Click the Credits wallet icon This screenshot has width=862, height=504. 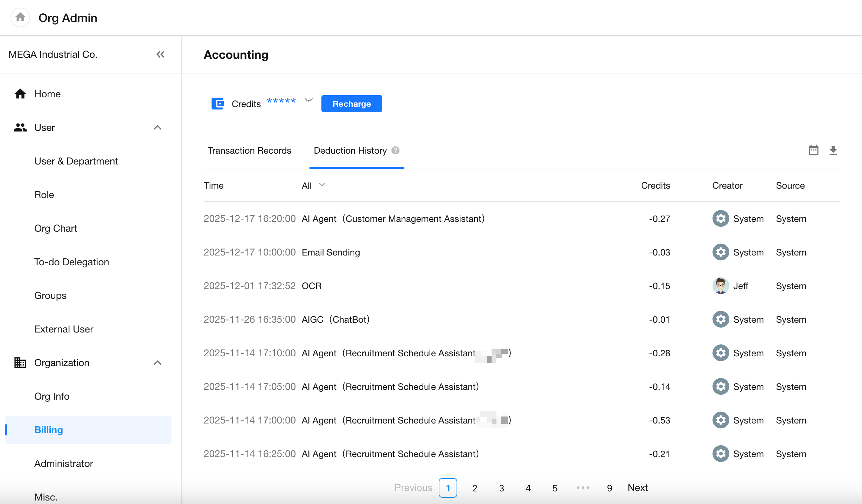click(x=217, y=104)
